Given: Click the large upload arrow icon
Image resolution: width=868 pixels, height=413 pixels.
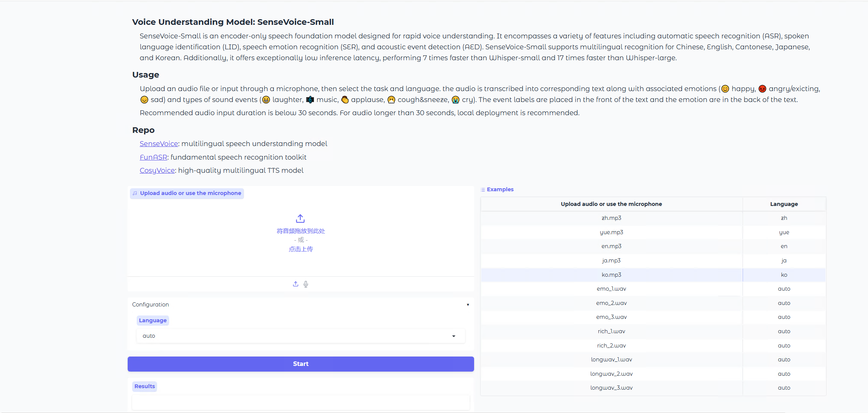Looking at the screenshot, I should pos(300,219).
